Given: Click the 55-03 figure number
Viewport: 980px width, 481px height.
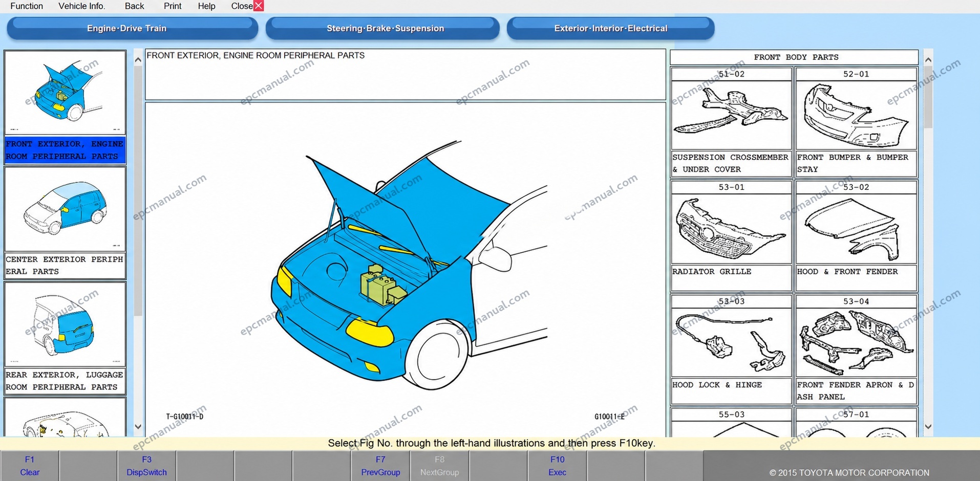Looking at the screenshot, I should pyautogui.click(x=731, y=414).
